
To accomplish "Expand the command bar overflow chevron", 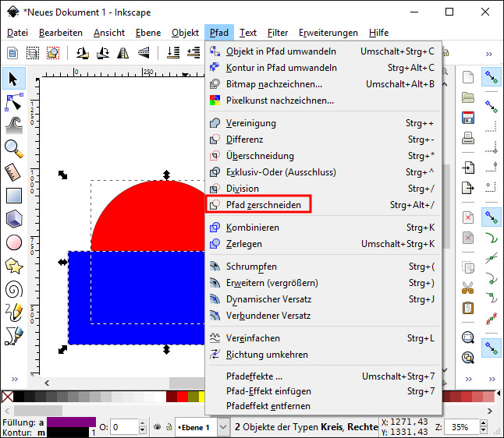I will tap(469, 380).
